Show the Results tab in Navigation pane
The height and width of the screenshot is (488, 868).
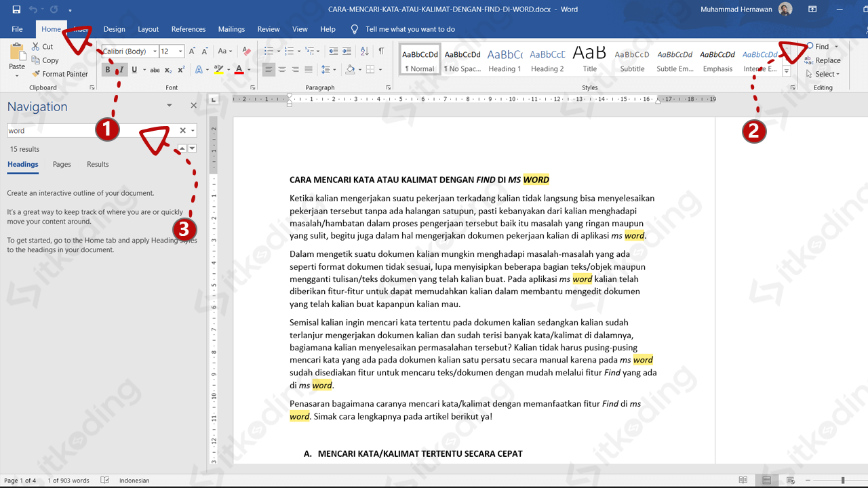(98, 165)
